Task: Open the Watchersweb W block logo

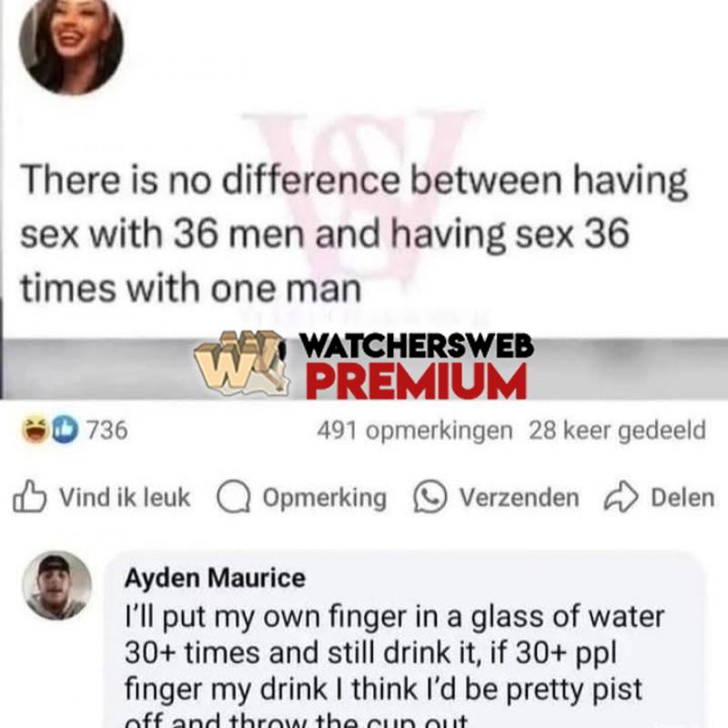Action: tap(241, 363)
